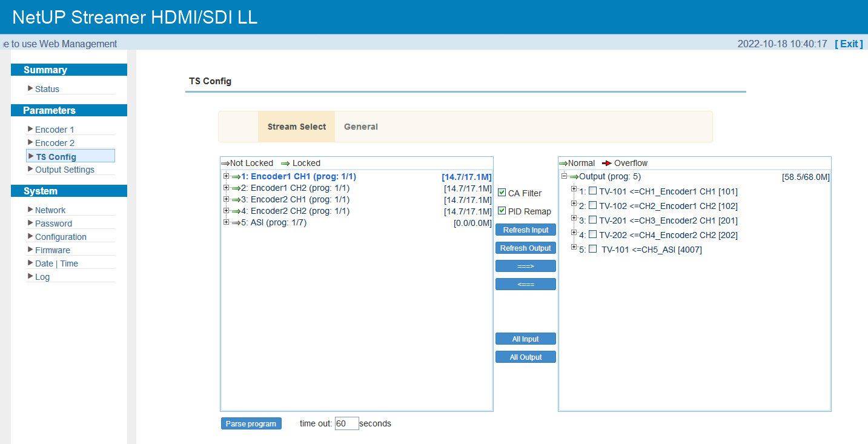Screen dimensions: 868x444
Task: Click the gray Not Locked legend arrow
Action: tap(225, 164)
